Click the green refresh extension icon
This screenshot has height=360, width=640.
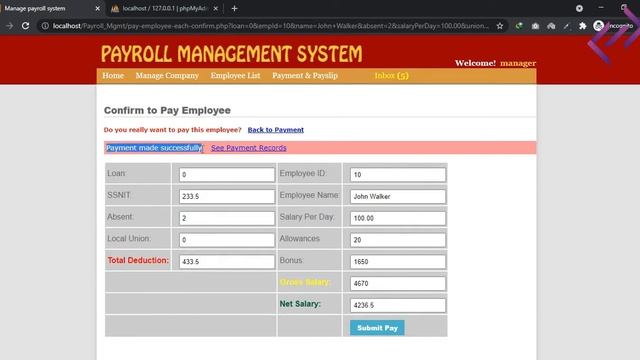(x=519, y=26)
